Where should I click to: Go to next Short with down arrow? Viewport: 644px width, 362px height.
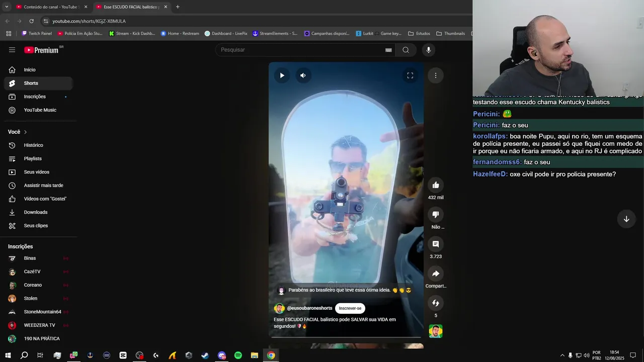point(626,219)
